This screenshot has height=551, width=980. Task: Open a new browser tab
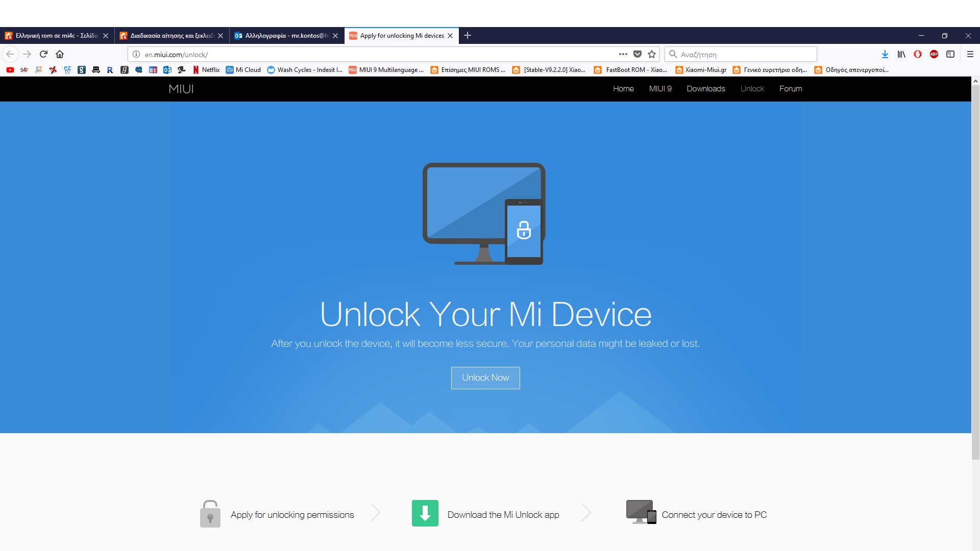coord(468,35)
